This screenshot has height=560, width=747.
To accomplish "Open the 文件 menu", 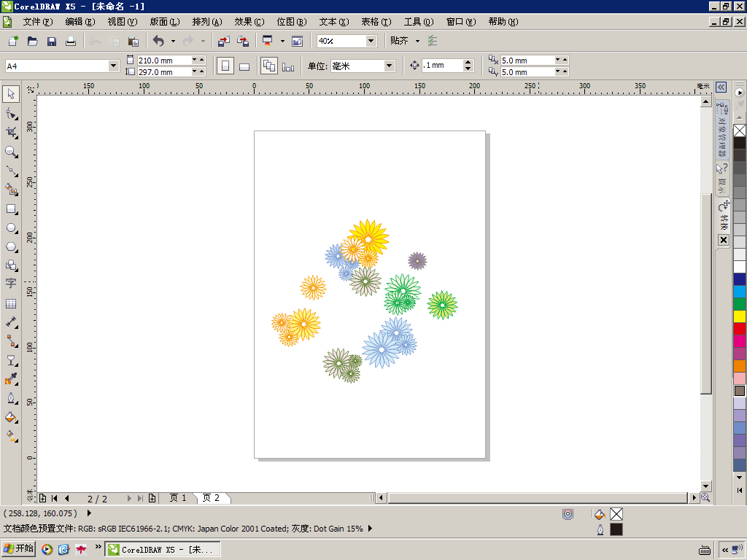I will [38, 22].
